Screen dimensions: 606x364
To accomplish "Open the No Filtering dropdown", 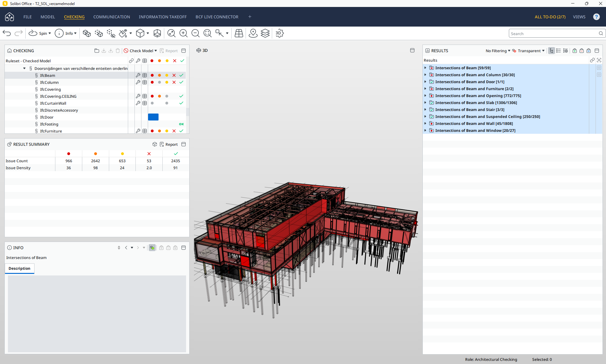I will (x=498, y=51).
